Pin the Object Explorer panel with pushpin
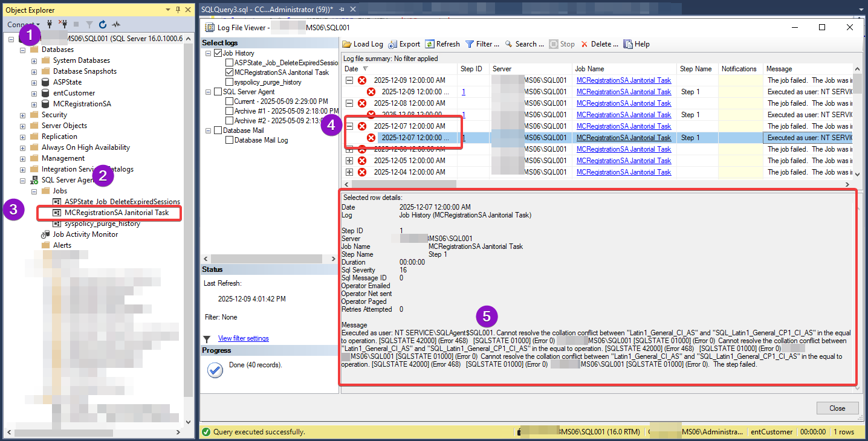Viewport: 868px width, 441px height. tap(178, 10)
